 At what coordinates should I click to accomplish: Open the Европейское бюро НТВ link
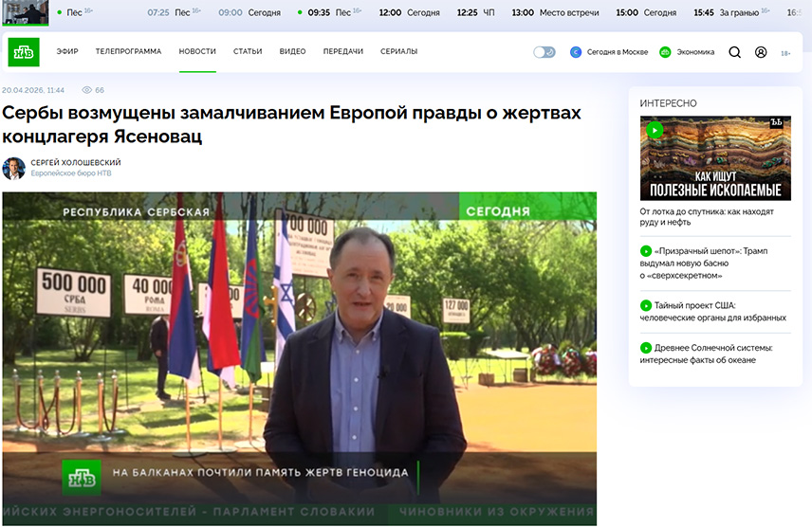pos(71,173)
